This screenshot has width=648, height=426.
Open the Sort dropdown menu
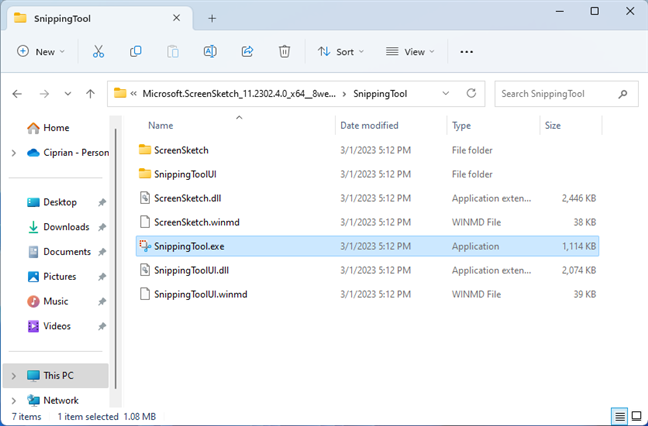click(341, 51)
